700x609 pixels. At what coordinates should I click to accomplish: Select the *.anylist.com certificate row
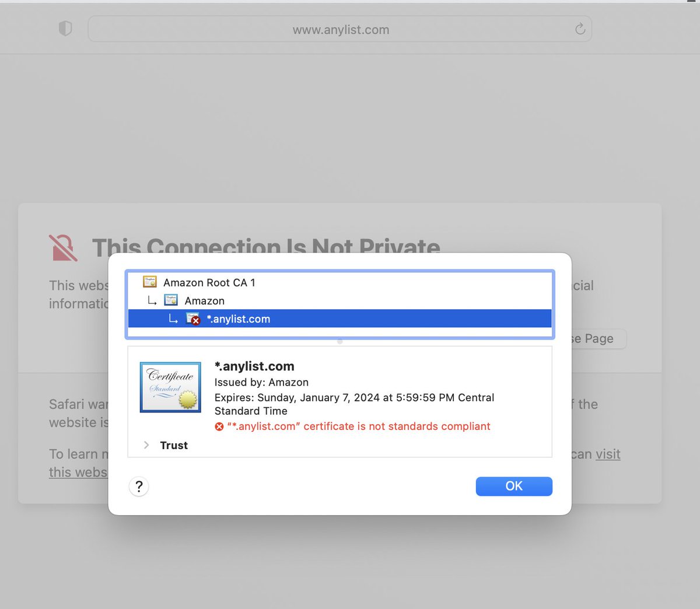(339, 318)
